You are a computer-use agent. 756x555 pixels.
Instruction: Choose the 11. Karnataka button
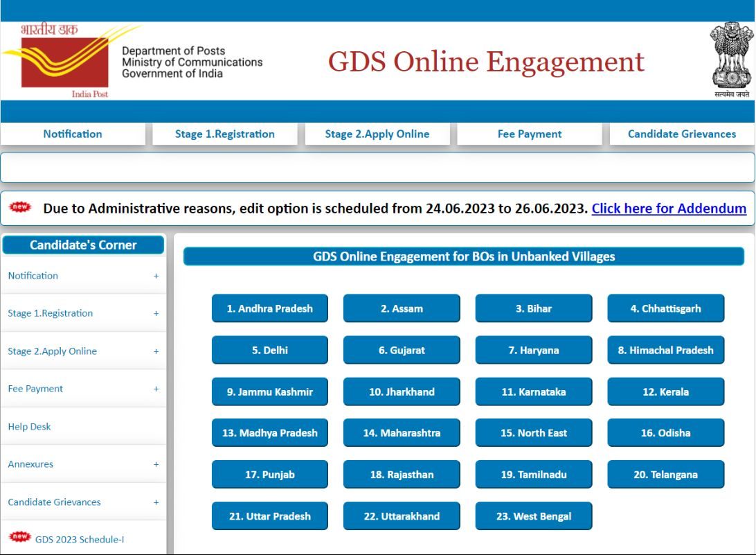click(x=534, y=391)
